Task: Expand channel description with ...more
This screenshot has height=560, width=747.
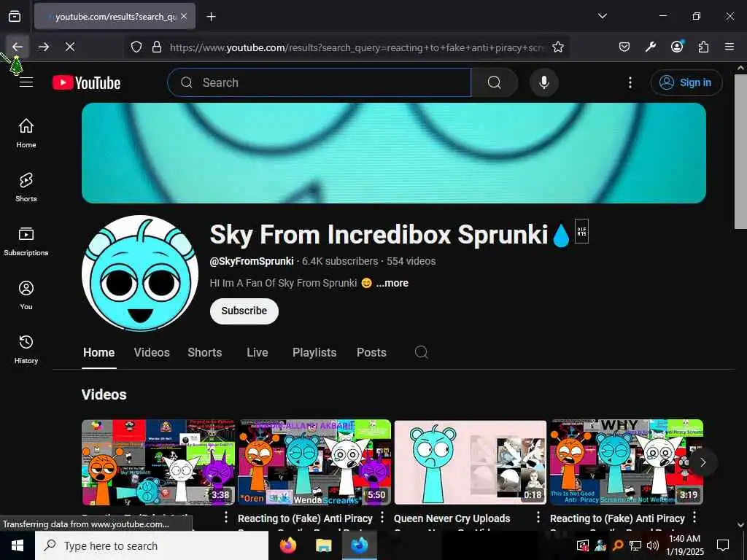Action: coord(392,283)
